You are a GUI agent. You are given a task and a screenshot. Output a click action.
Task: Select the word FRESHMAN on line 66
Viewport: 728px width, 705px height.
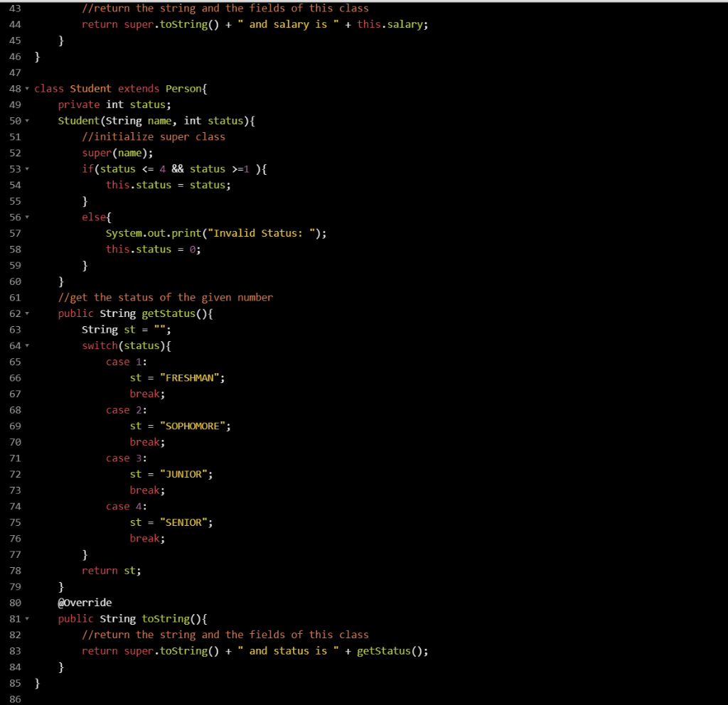[189, 377]
